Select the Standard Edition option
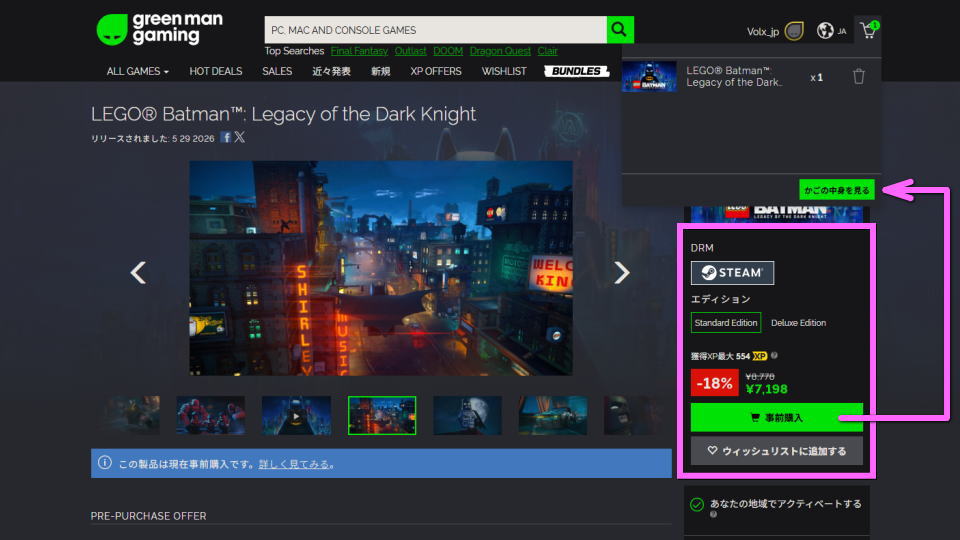 point(726,323)
